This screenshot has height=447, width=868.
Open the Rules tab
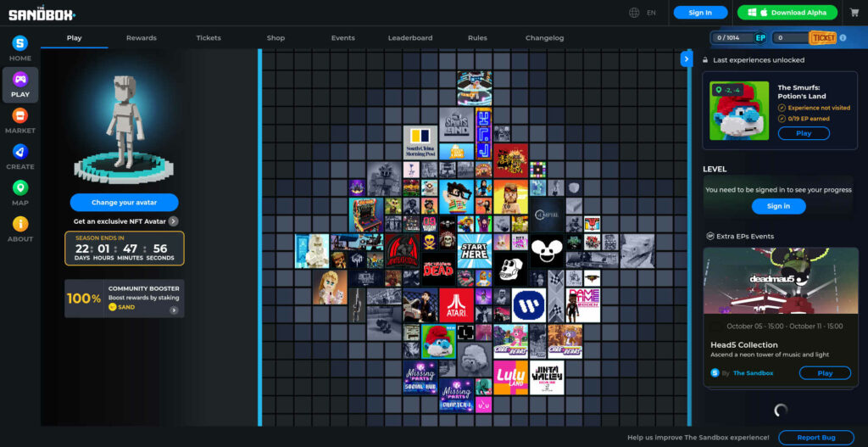[x=477, y=37]
